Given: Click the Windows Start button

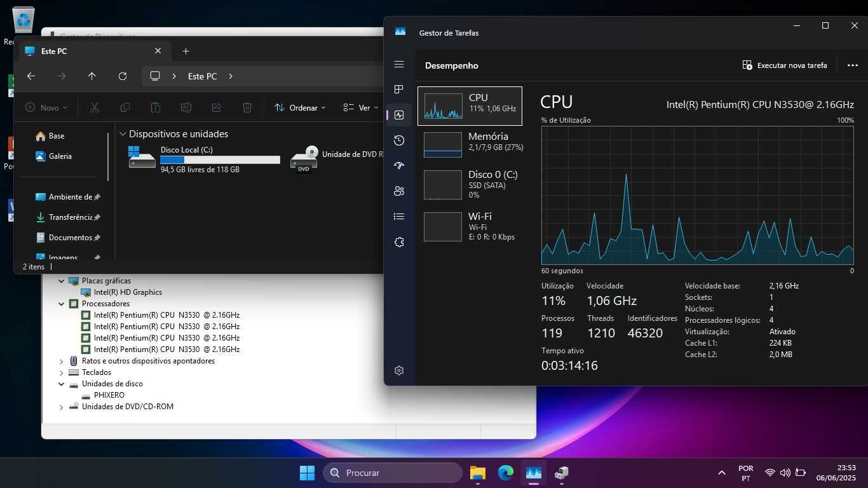Looking at the screenshot, I should pos(307,473).
